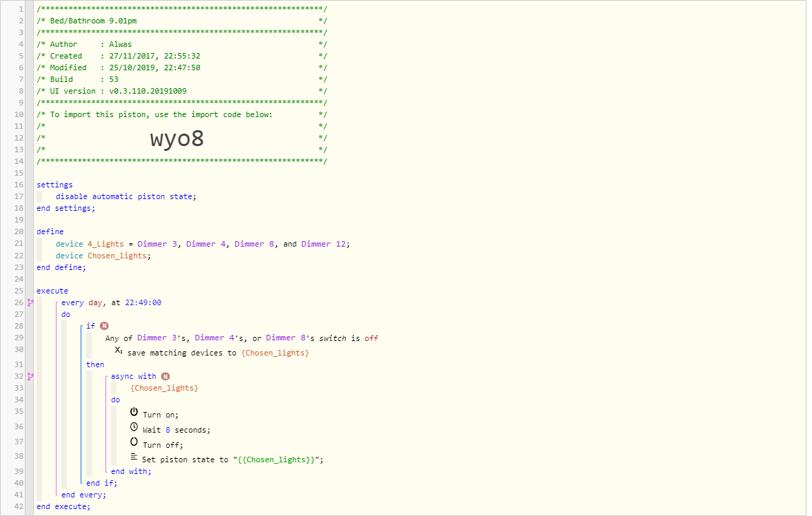
Task: Select the device Chosen_lights definition on line 22
Action: [x=103, y=256]
